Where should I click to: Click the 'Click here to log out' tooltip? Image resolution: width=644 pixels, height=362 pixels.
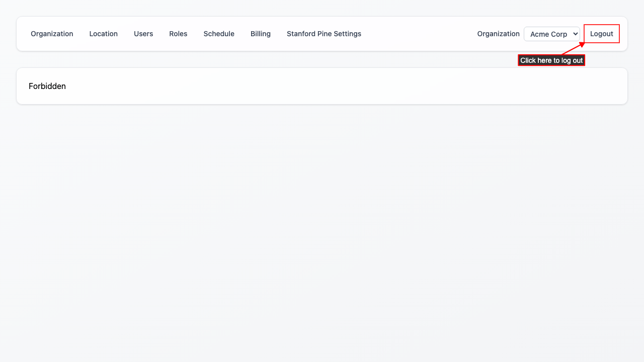click(x=551, y=60)
